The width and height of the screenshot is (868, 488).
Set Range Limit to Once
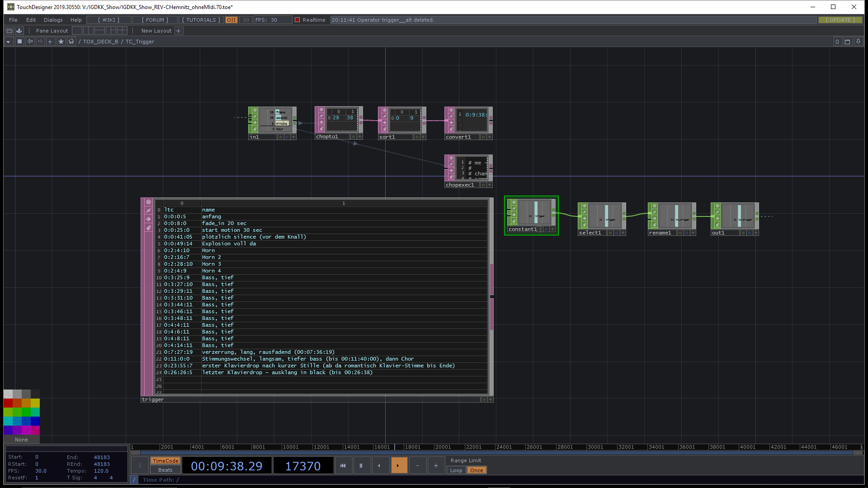[x=476, y=470]
